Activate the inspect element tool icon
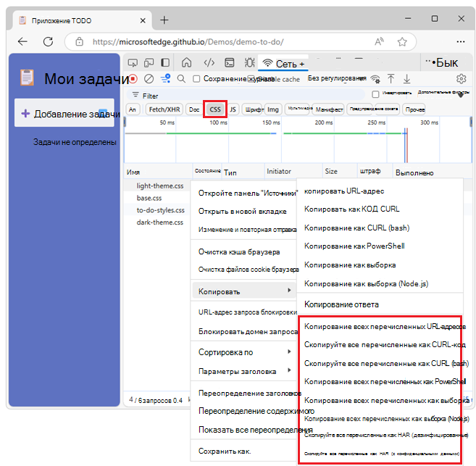 133,63
